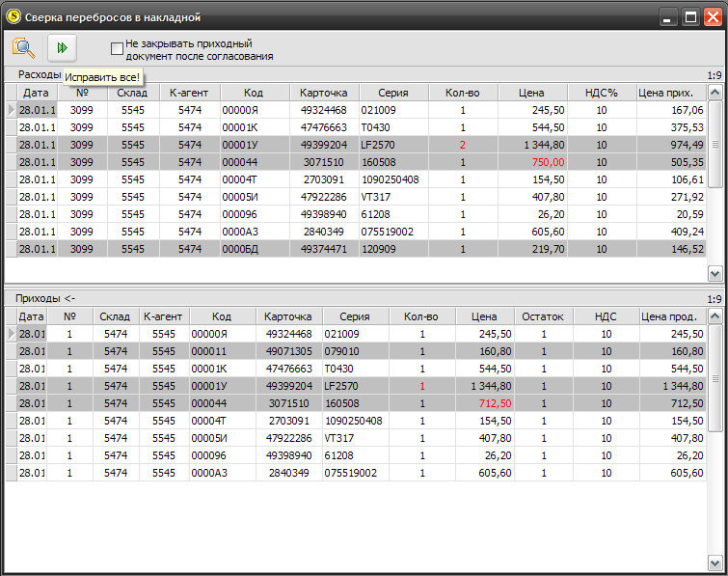Click the Расходы table vertical scrollbar thumb
Viewport: 728px width, 576px height.
(x=715, y=145)
